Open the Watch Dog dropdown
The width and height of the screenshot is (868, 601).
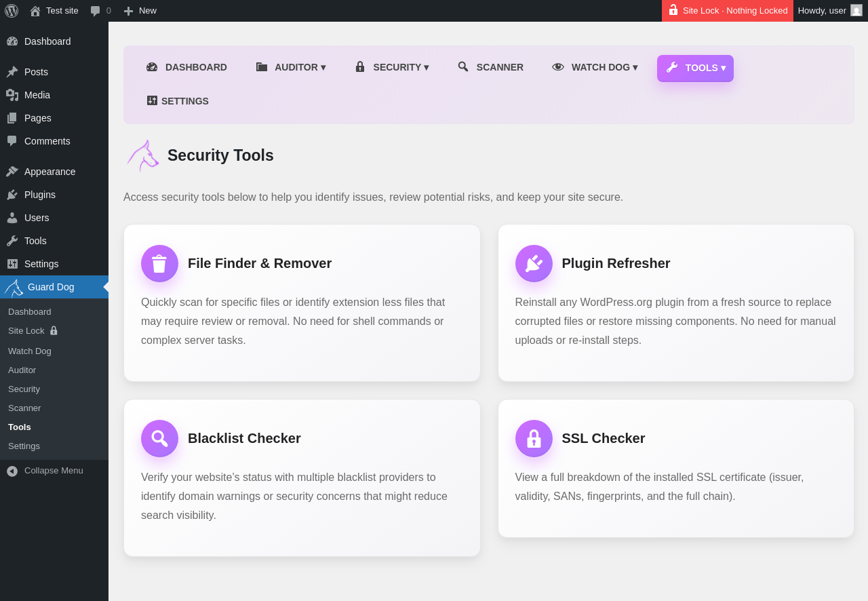(595, 67)
